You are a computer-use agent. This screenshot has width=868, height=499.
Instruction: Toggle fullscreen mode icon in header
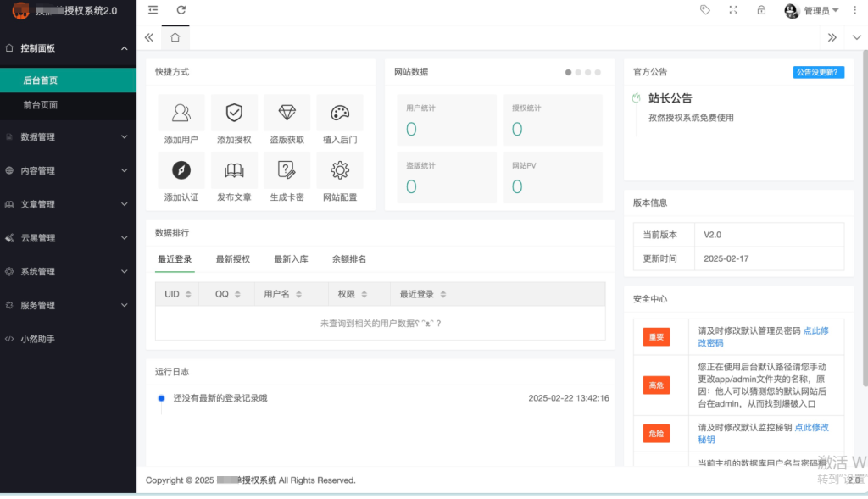733,10
